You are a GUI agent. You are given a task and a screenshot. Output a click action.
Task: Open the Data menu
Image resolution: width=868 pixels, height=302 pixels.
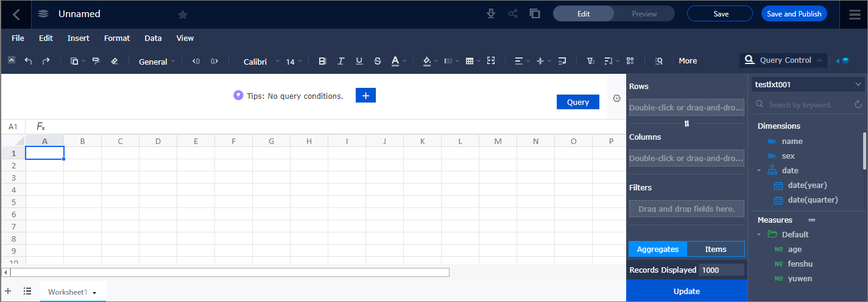point(153,38)
